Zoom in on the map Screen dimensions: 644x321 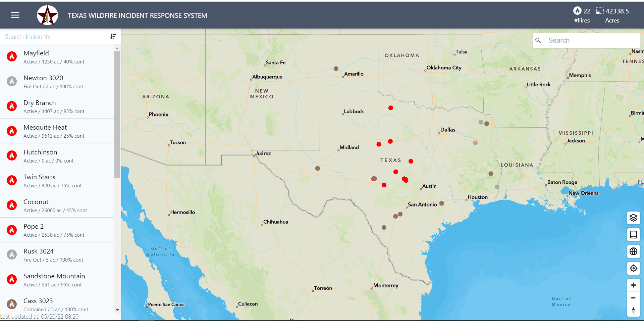tap(633, 285)
